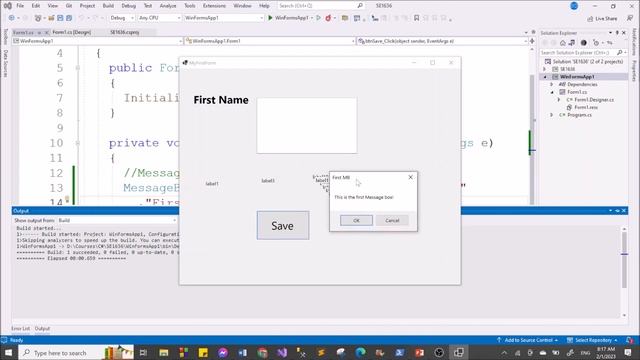
Task: Collapse the WinFormsApp1 project node
Action: [544, 77]
